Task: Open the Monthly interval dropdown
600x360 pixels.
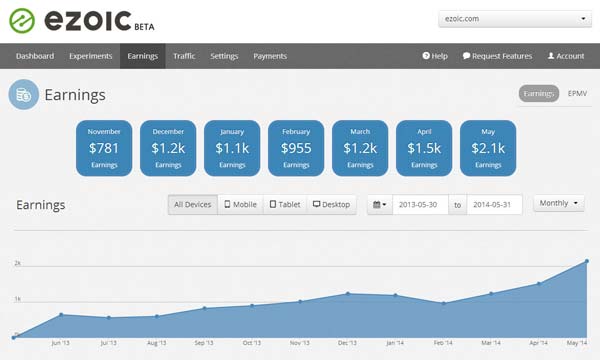Action: (559, 203)
